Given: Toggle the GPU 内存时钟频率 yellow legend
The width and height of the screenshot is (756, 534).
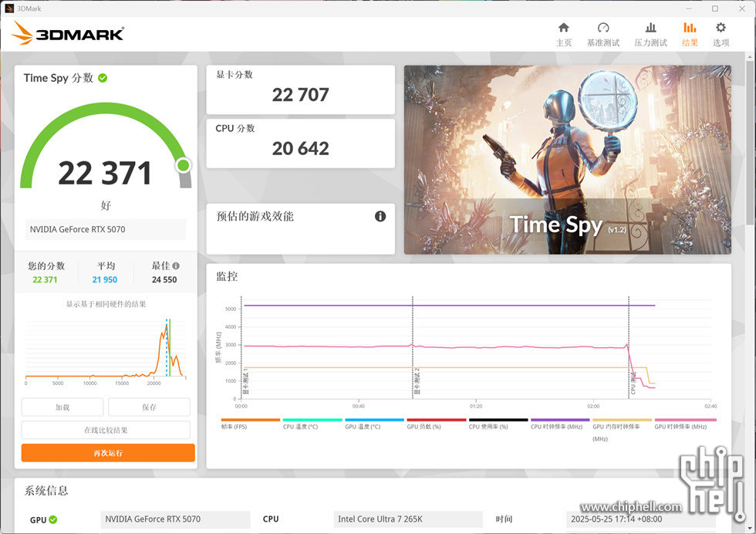Looking at the screenshot, I should pyautogui.click(x=622, y=429).
